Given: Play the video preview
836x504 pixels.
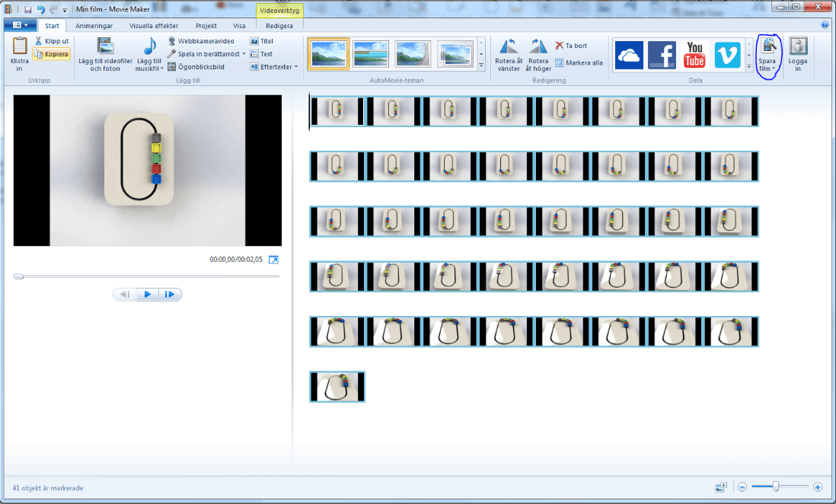Looking at the screenshot, I should (x=147, y=294).
